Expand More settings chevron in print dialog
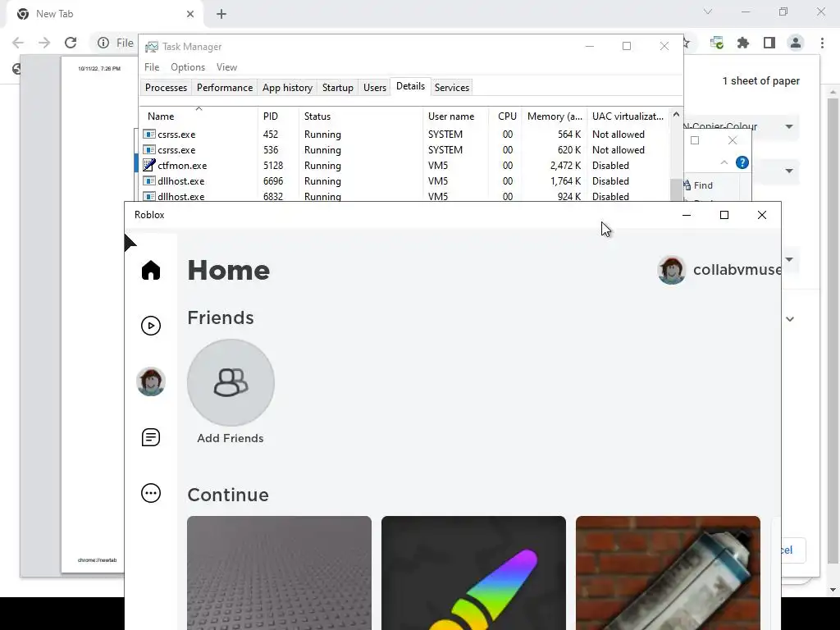The width and height of the screenshot is (840, 630). (x=790, y=319)
